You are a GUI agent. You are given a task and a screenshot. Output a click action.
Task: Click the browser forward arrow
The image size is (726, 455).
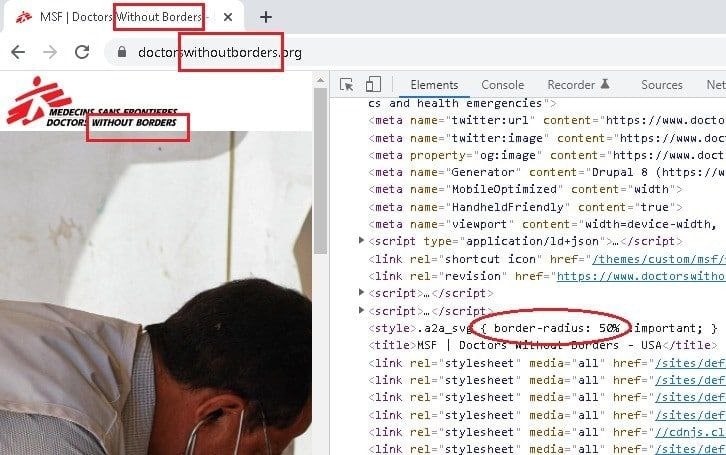click(50, 52)
